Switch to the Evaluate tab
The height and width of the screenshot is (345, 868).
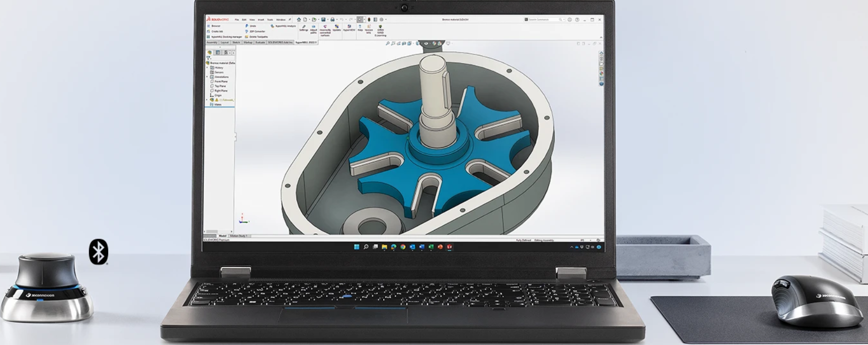click(260, 43)
